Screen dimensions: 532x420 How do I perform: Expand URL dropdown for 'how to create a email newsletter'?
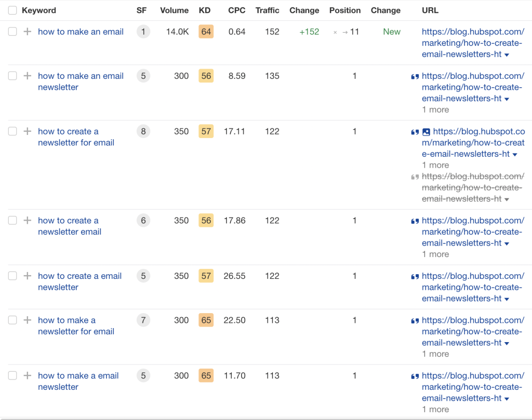click(x=507, y=300)
